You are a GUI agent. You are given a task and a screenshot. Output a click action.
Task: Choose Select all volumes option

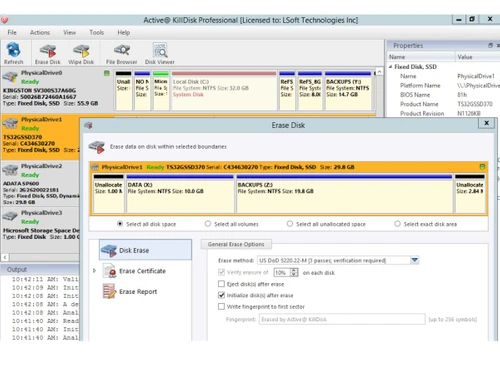pos(208,224)
